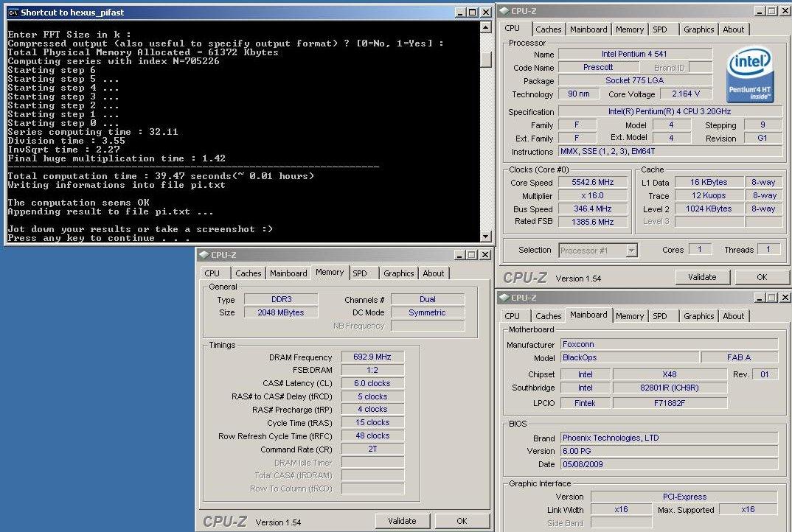Viewport: 792px width, 532px height.
Task: Click the CPU-Z title icon of the memory window
Action: [x=204, y=255]
